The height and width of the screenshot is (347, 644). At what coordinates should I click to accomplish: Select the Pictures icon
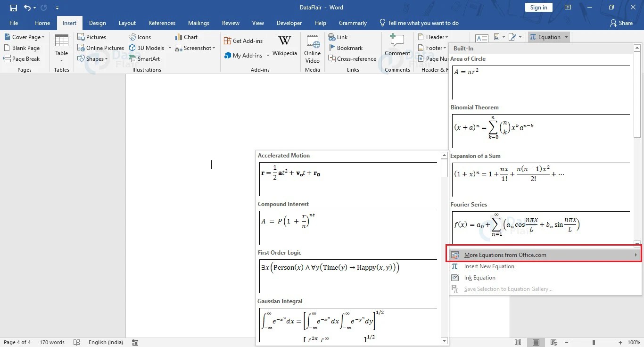click(x=92, y=37)
